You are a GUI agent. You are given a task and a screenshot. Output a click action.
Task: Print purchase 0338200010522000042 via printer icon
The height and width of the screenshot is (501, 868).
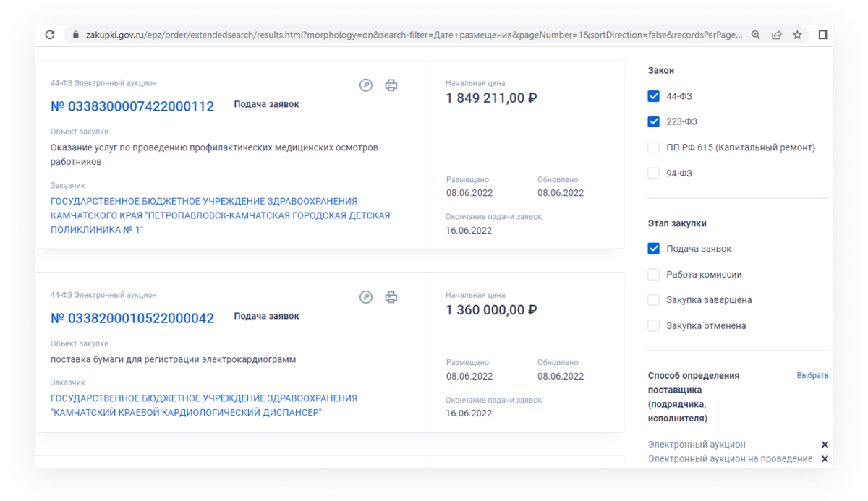click(x=391, y=297)
